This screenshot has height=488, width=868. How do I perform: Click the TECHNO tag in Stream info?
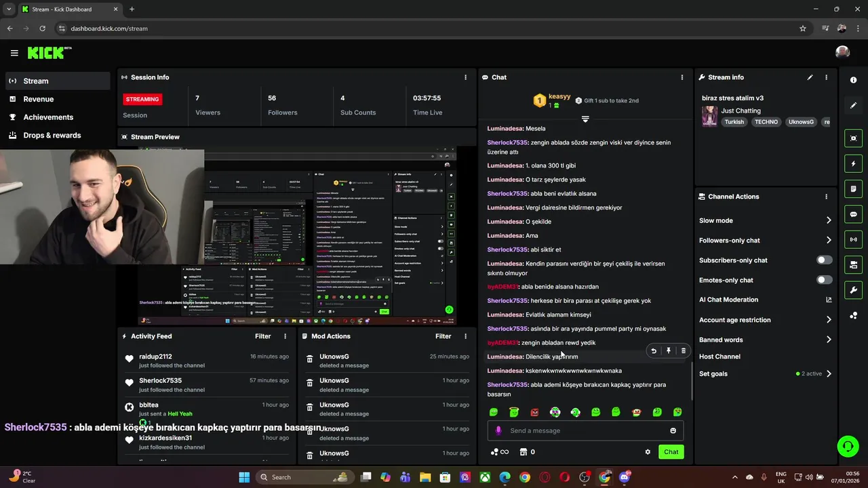766,122
